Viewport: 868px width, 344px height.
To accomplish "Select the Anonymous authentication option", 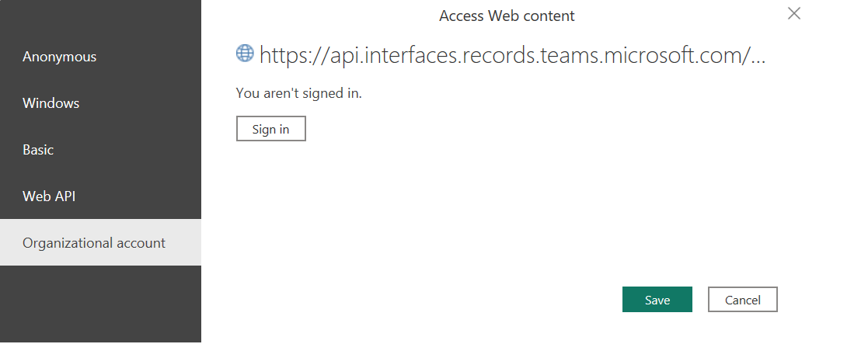I will 60,57.
